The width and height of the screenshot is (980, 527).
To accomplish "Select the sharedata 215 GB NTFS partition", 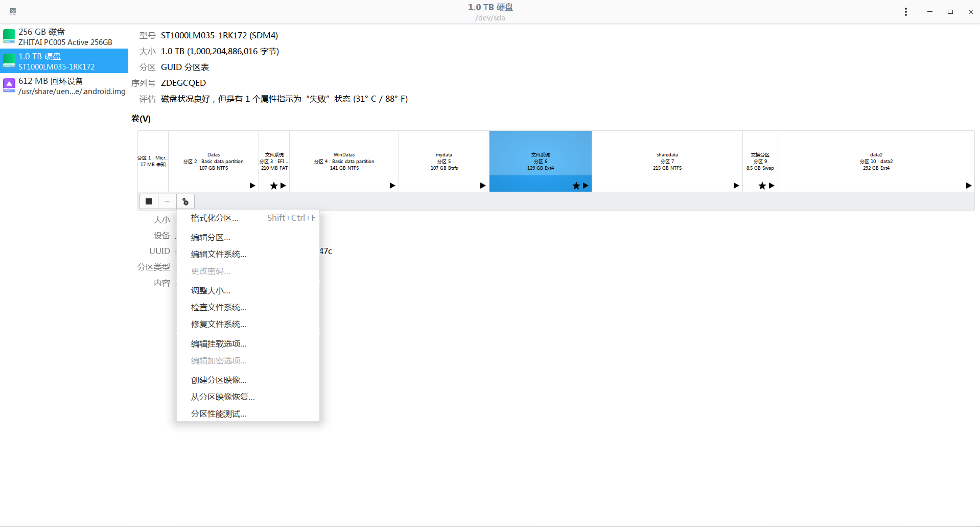I will 667,162.
